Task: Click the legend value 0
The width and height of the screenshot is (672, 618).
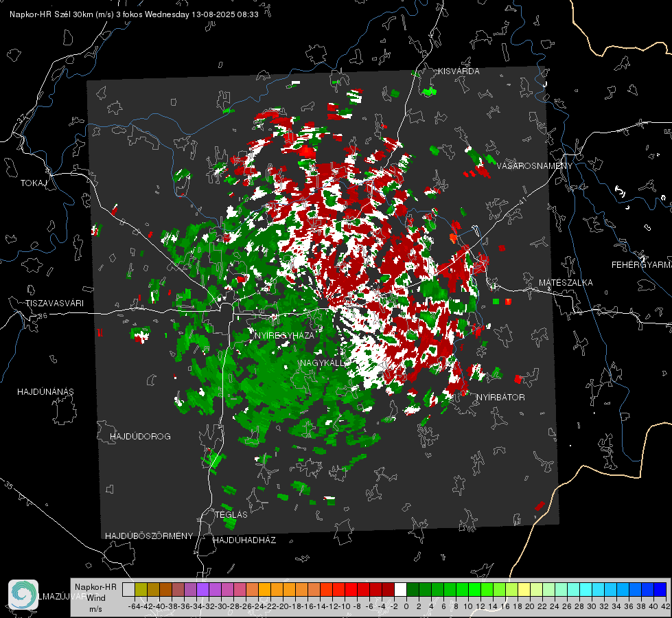Action: coord(406,606)
